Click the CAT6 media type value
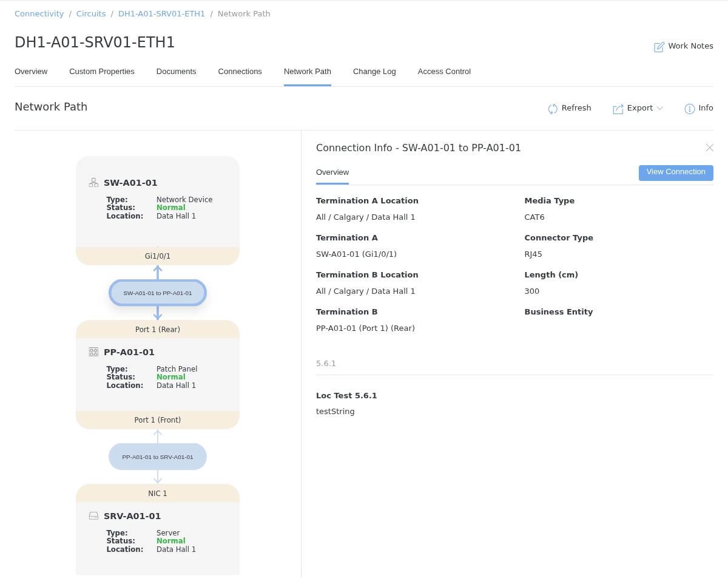This screenshot has height=578, width=728. click(534, 217)
